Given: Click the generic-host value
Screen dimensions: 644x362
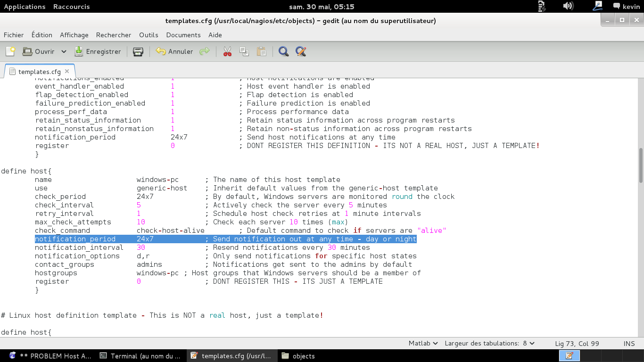Looking at the screenshot, I should click(x=162, y=188).
